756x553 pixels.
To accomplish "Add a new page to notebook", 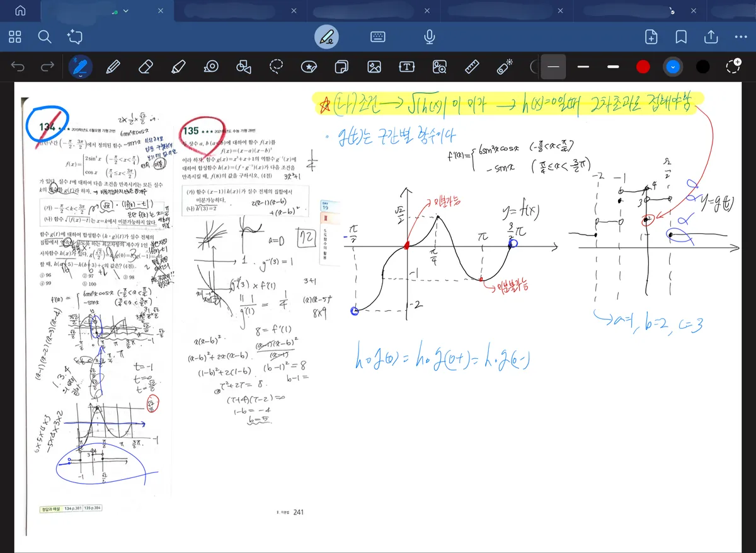I will tap(651, 37).
